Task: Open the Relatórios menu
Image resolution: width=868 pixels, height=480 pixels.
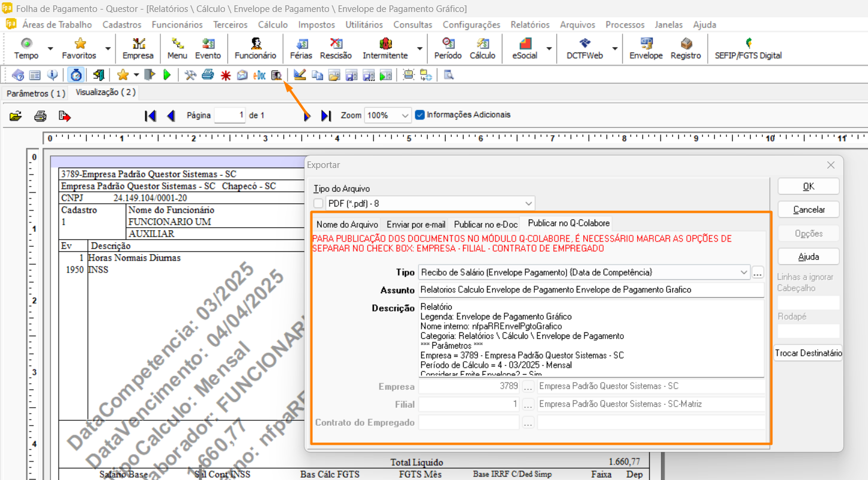Action: pyautogui.click(x=530, y=25)
